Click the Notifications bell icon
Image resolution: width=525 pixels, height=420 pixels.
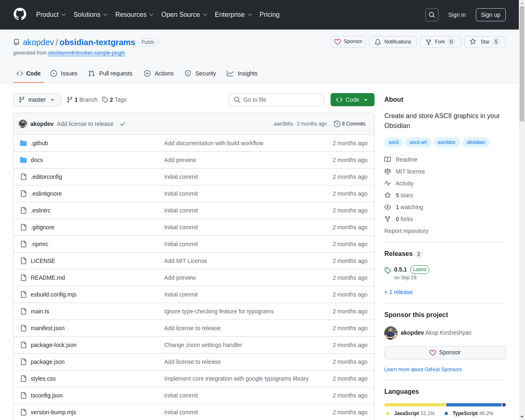point(378,42)
